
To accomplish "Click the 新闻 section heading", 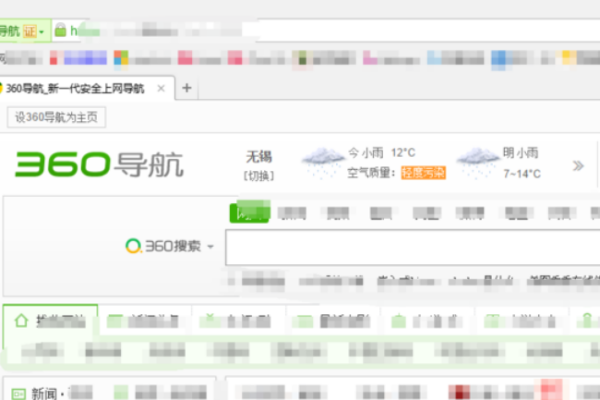I will point(44,393).
